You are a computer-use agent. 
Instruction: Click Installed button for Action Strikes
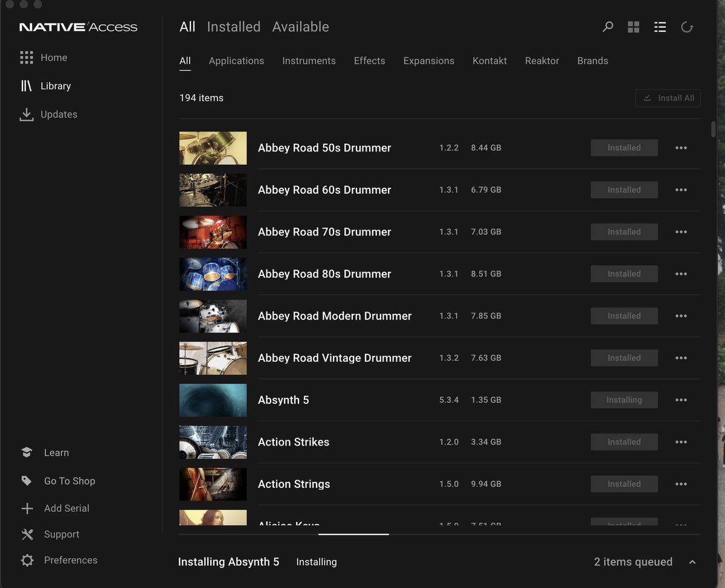624,442
